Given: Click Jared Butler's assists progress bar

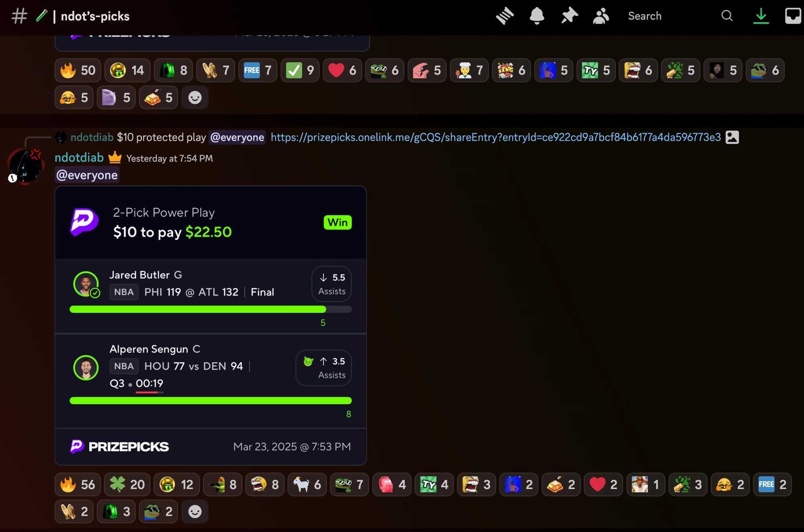Looking at the screenshot, I should [x=211, y=309].
